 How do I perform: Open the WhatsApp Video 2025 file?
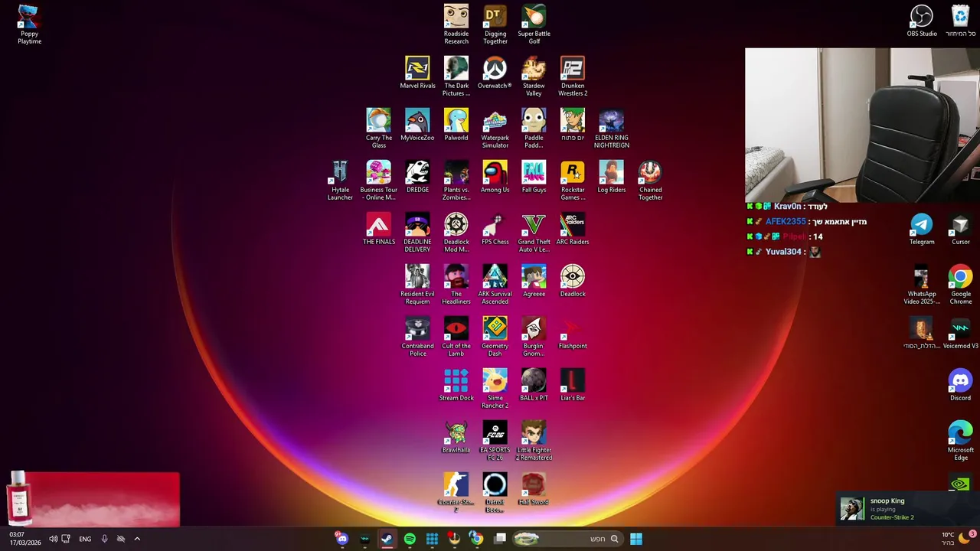(922, 285)
